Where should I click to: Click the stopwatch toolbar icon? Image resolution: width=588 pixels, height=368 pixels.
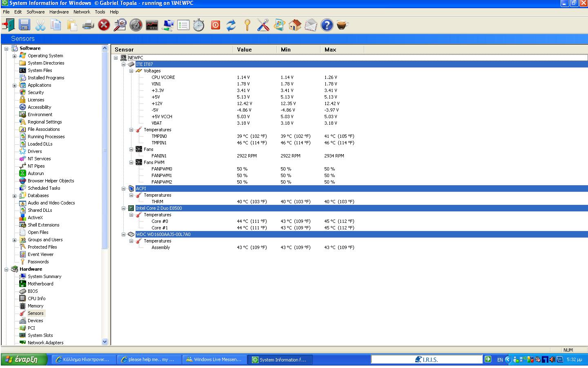click(199, 25)
